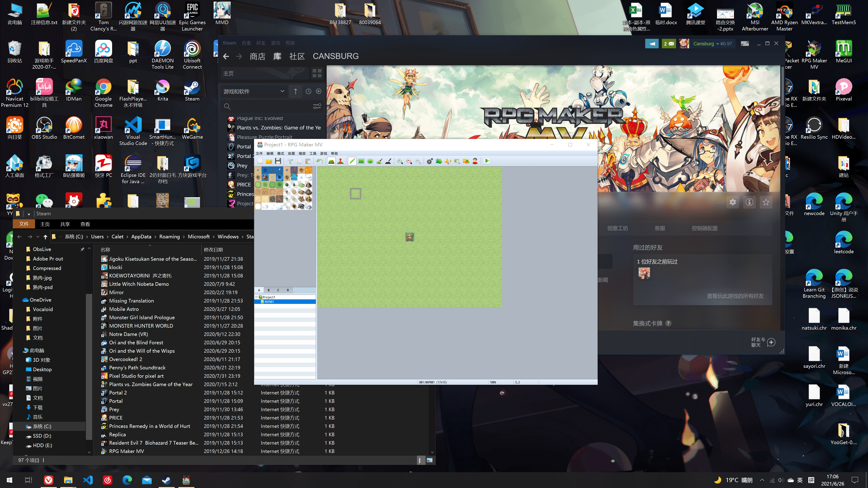Open the Plugin Manager puzzle icon
This screenshot has width=868, height=488.
tap(439, 161)
